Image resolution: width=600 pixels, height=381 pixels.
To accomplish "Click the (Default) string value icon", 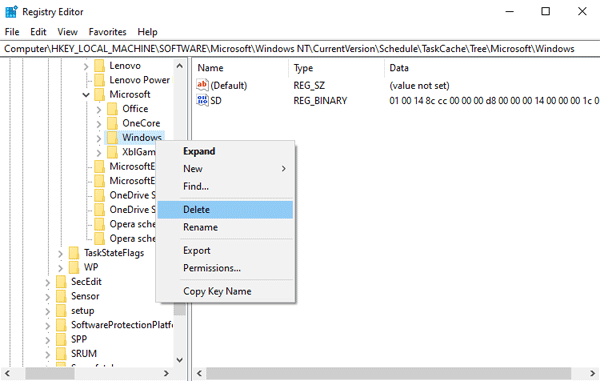I will point(202,85).
